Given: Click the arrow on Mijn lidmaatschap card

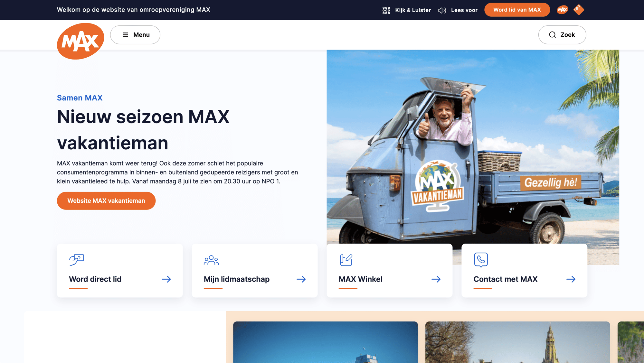Looking at the screenshot, I should click(301, 279).
